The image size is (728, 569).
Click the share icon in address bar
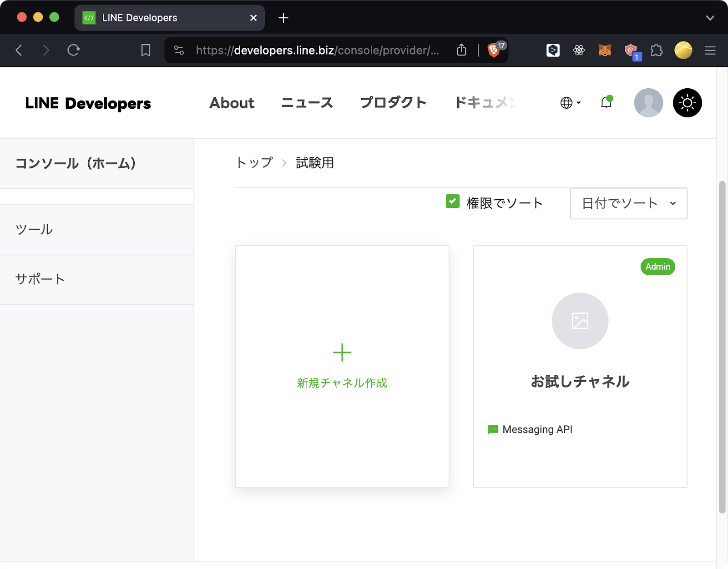tap(461, 50)
